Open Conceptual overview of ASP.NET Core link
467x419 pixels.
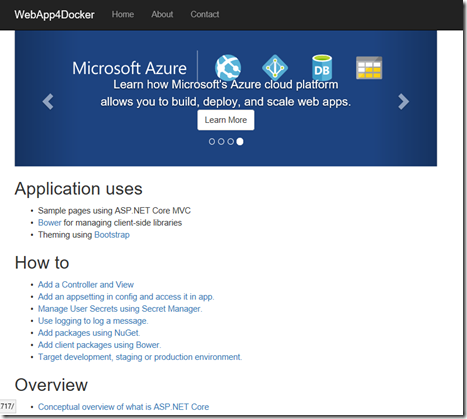123,407
